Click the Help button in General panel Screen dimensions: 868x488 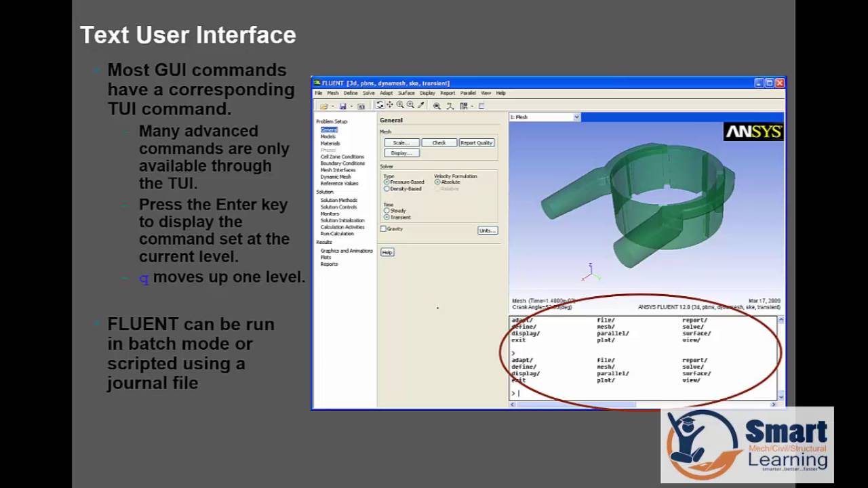tap(387, 252)
